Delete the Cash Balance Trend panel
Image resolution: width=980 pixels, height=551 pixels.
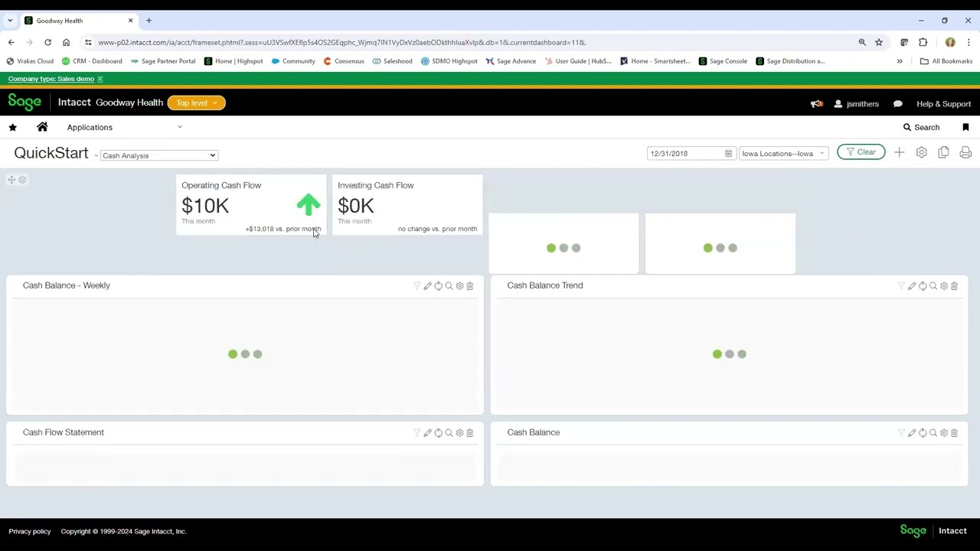coord(954,285)
